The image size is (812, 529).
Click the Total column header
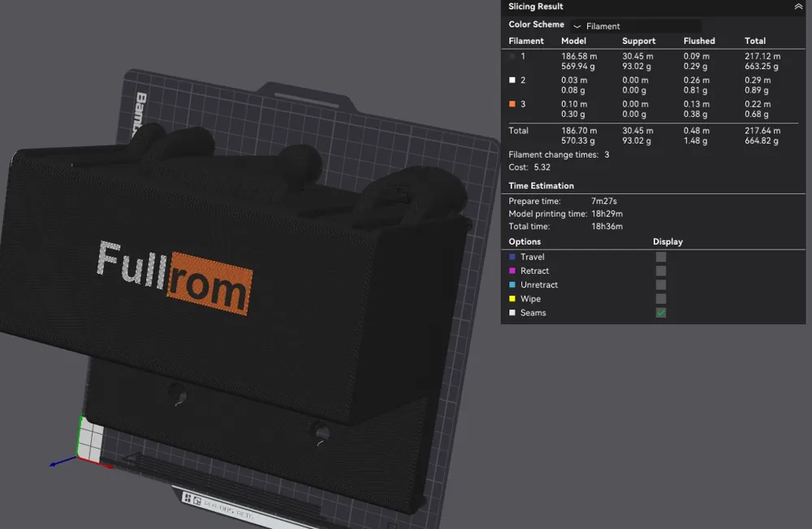755,41
